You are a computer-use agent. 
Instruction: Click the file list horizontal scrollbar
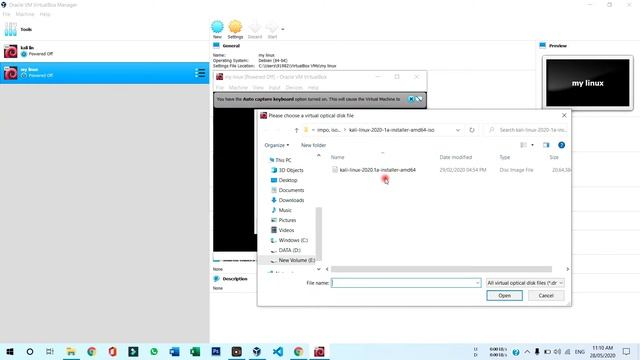441,269
